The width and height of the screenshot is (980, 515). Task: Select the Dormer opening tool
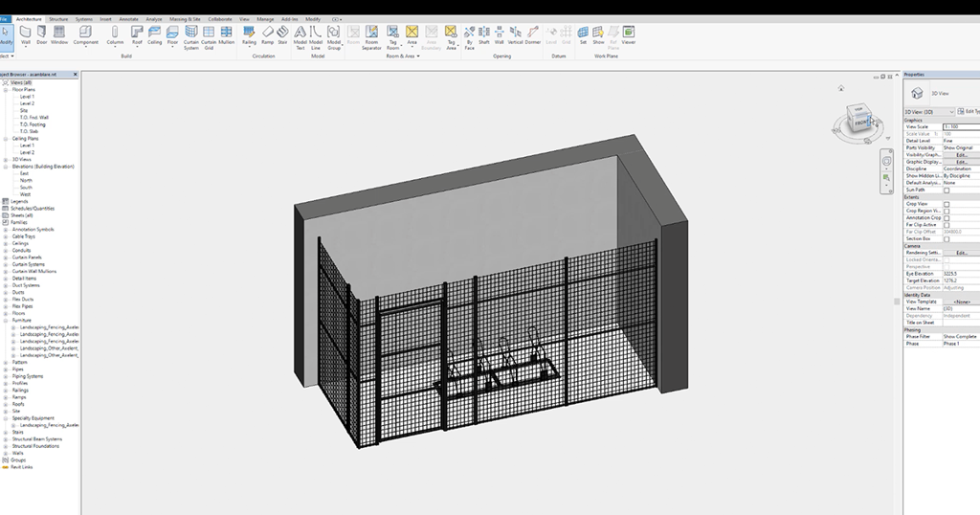point(532,35)
